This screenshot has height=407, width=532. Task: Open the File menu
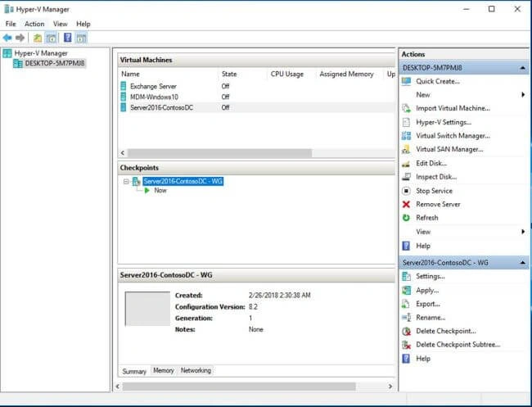pyautogui.click(x=11, y=24)
